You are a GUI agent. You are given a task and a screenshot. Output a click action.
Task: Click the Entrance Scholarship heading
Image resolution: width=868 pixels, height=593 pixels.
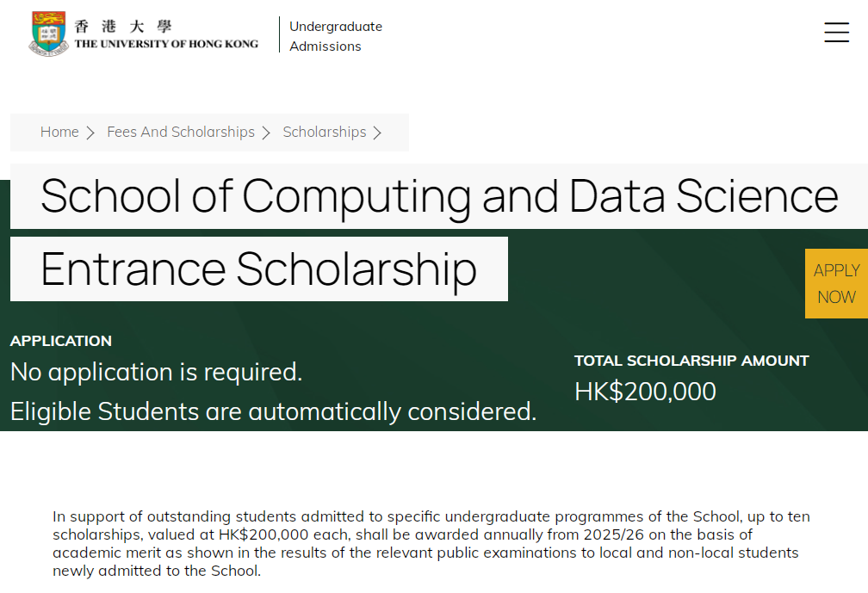pyautogui.click(x=258, y=269)
